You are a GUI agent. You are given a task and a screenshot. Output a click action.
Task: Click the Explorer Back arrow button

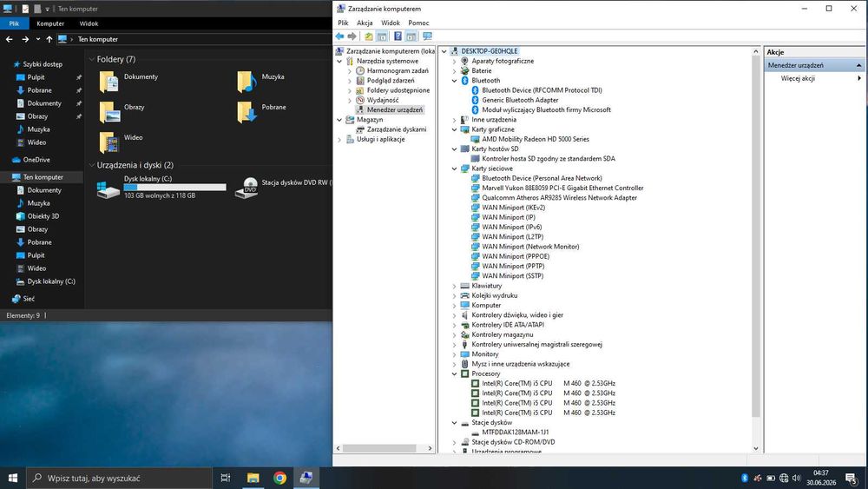click(9, 39)
